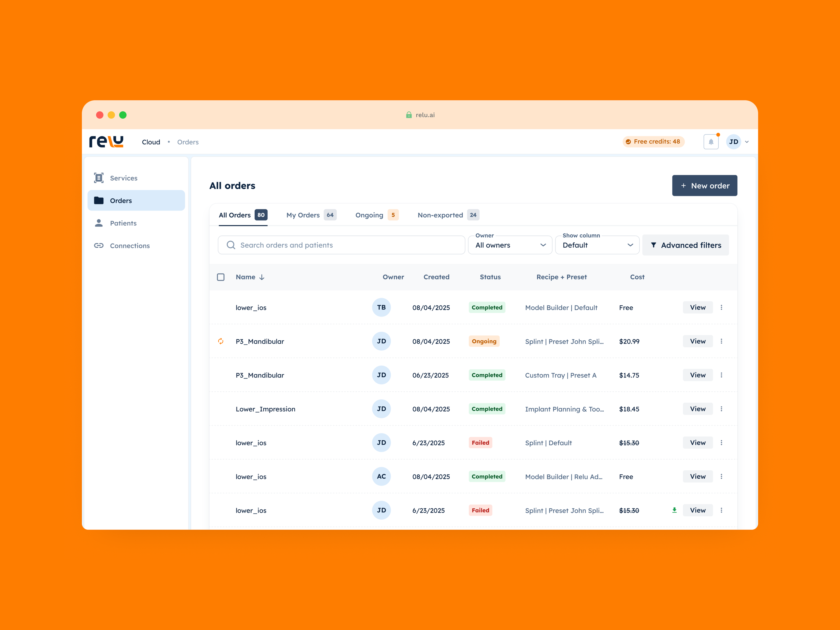Click the Relu logo

106,142
